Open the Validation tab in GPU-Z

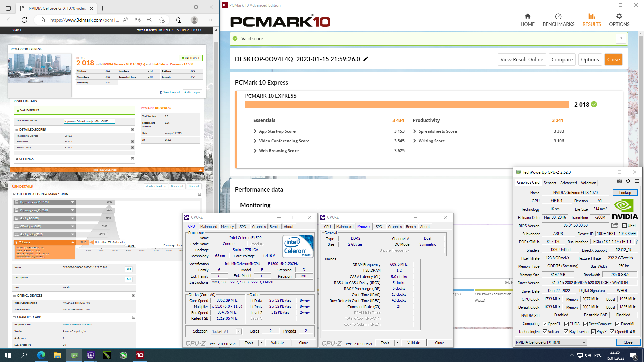point(589,183)
